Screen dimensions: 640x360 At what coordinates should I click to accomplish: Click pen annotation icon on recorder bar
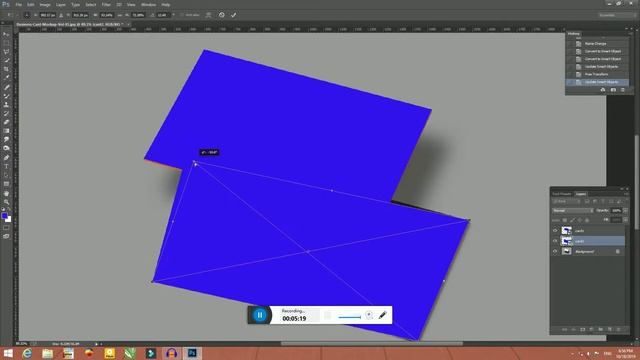382,315
